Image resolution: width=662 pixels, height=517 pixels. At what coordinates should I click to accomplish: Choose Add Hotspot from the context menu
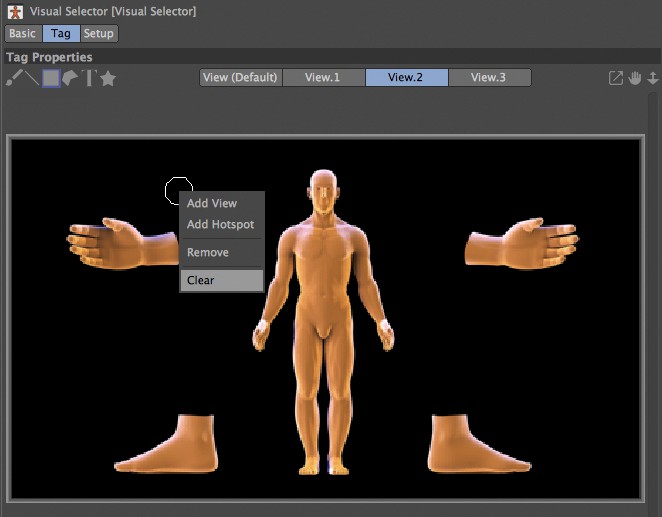pos(222,225)
